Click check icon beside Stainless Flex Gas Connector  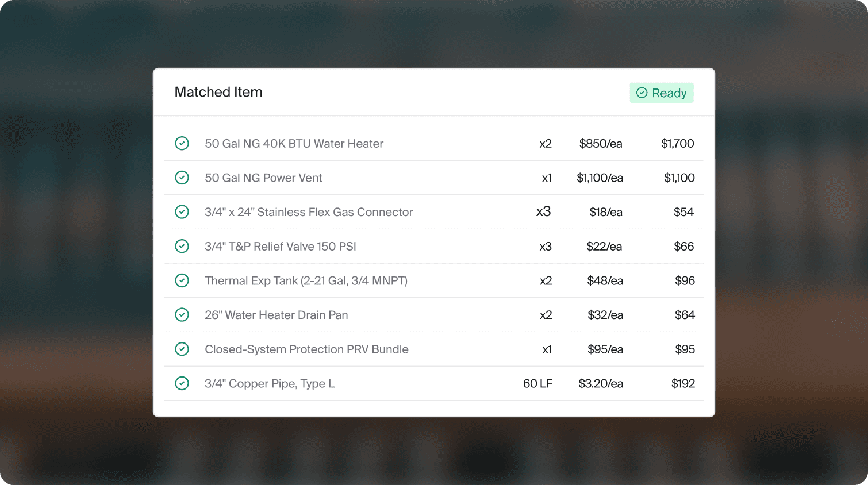pos(182,212)
